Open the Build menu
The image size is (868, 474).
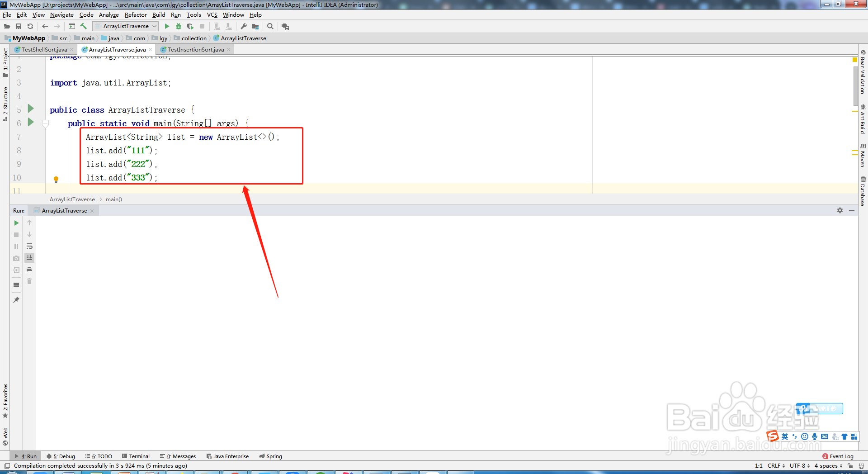click(x=159, y=15)
